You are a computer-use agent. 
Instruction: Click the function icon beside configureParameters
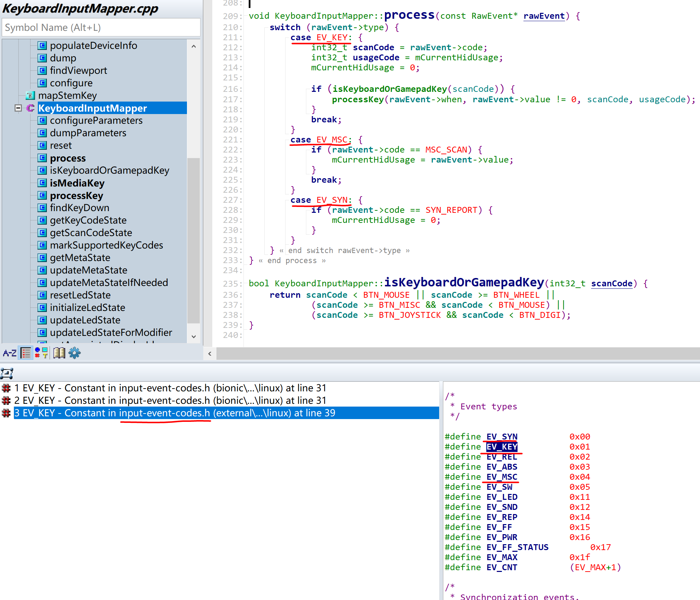[42, 120]
